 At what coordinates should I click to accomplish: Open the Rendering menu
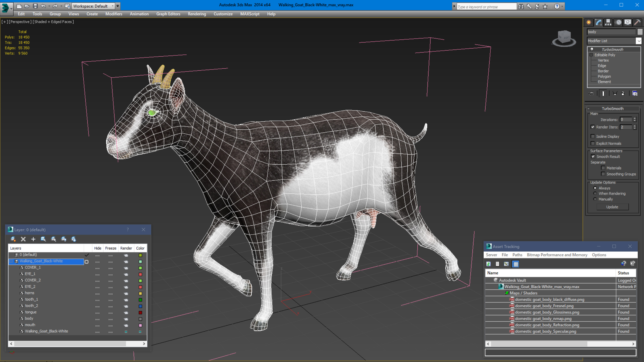click(x=197, y=14)
